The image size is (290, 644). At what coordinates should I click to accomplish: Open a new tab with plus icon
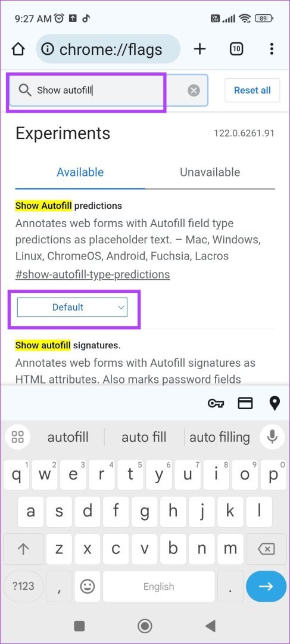pos(199,49)
